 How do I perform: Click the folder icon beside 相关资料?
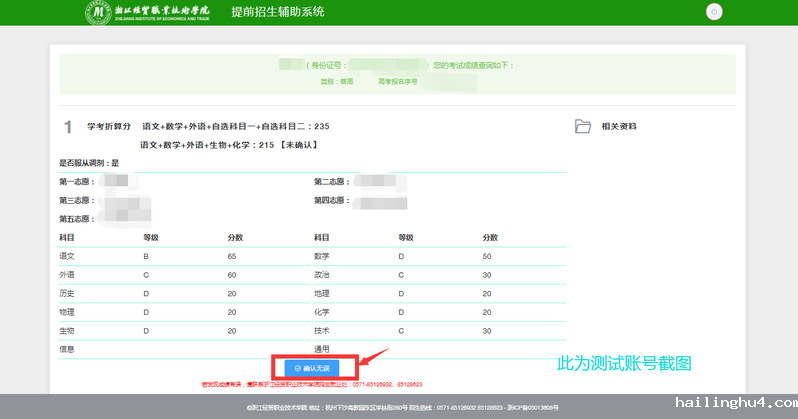(x=583, y=126)
